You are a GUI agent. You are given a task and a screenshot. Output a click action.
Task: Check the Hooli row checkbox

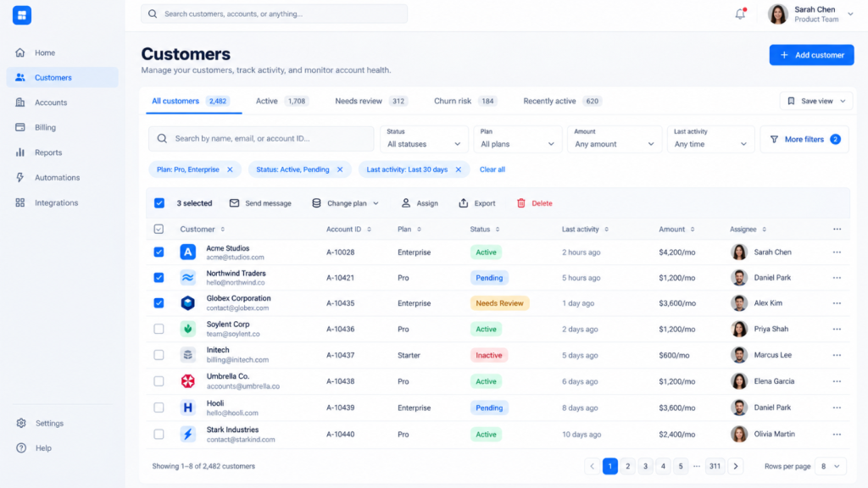159,408
